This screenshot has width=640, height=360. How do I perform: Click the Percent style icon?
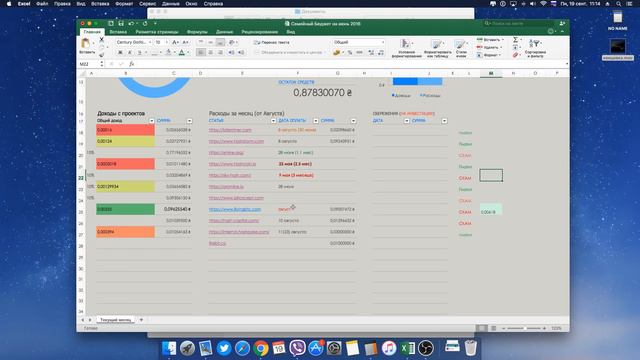click(x=350, y=53)
